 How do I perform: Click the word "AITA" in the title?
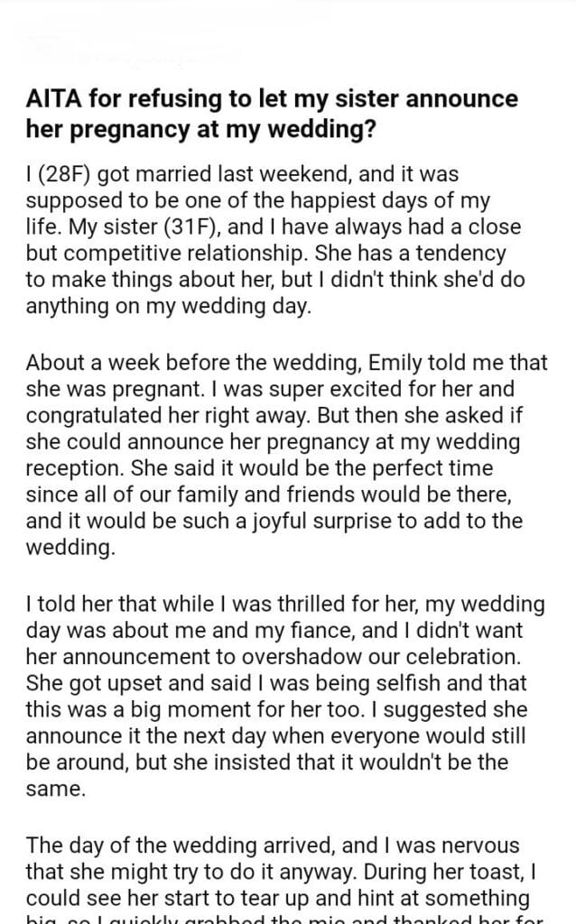click(52, 98)
